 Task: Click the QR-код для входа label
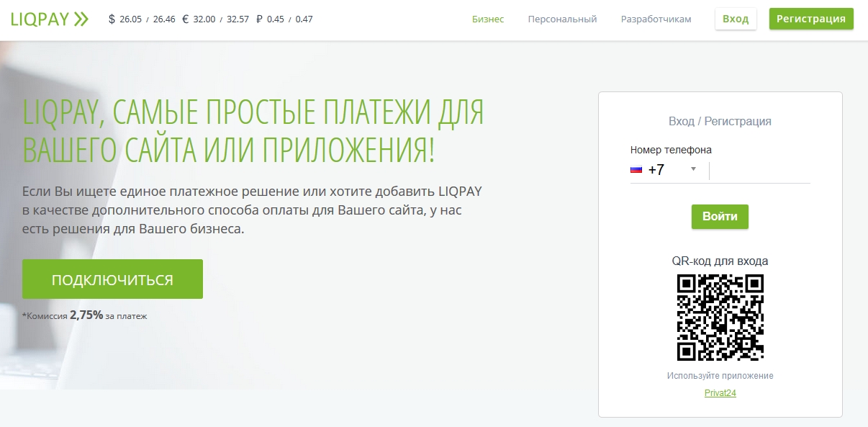point(720,261)
